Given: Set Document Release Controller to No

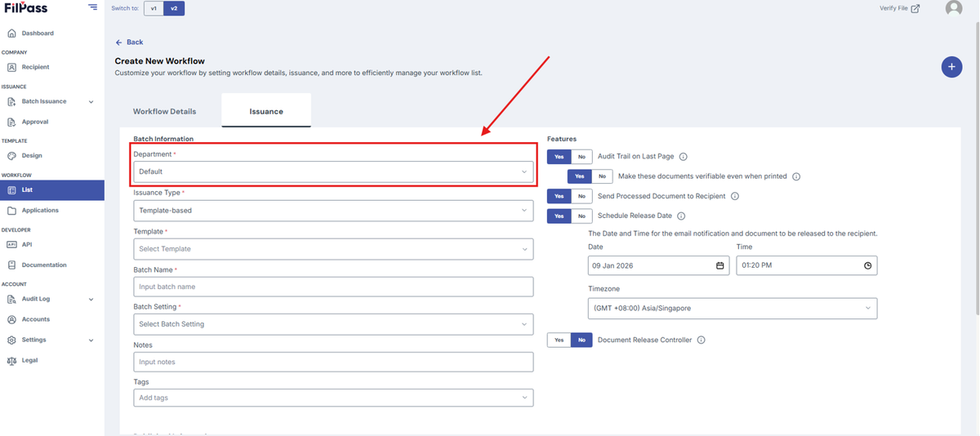Looking at the screenshot, I should pyautogui.click(x=581, y=340).
